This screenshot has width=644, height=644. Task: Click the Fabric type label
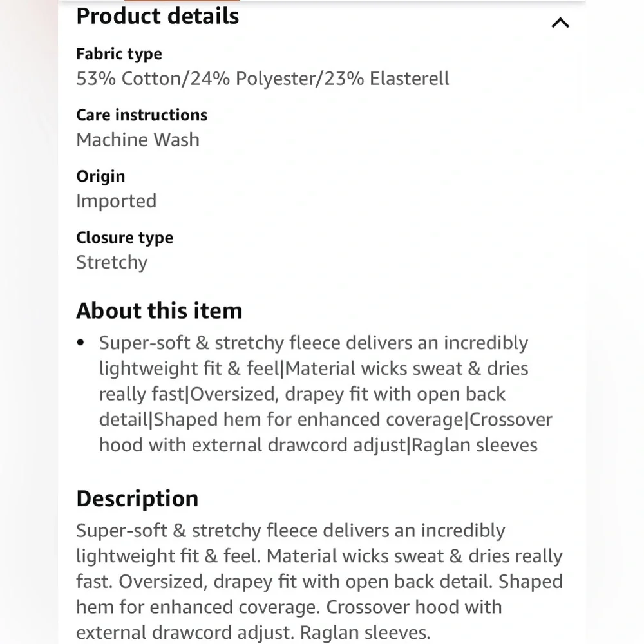click(118, 54)
